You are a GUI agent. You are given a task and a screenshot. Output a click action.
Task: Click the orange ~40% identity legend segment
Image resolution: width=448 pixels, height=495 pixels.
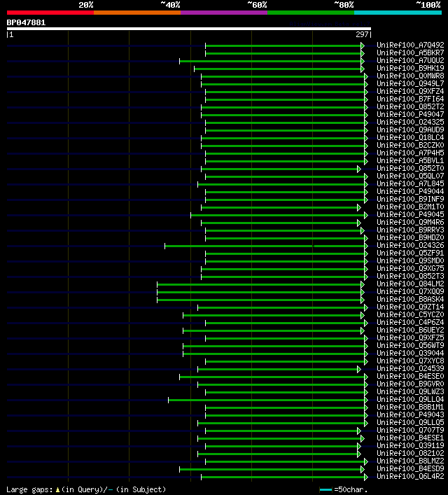point(137,13)
